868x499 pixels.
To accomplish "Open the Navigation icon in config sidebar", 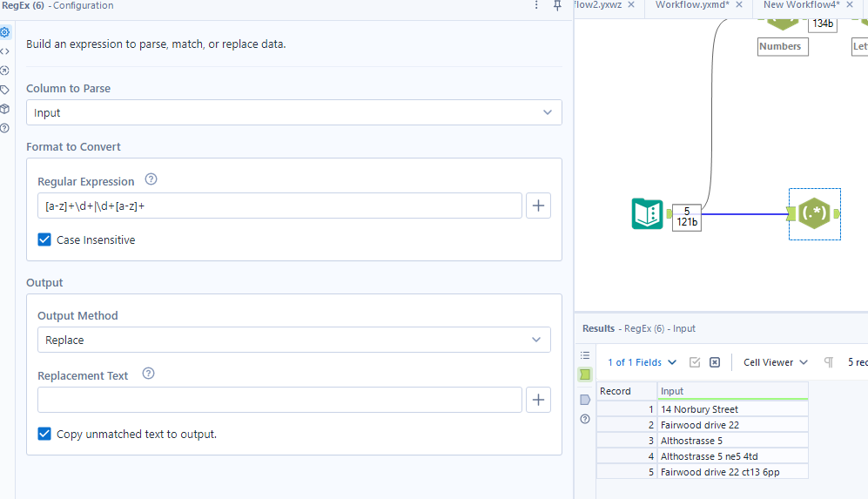I will click(x=5, y=71).
